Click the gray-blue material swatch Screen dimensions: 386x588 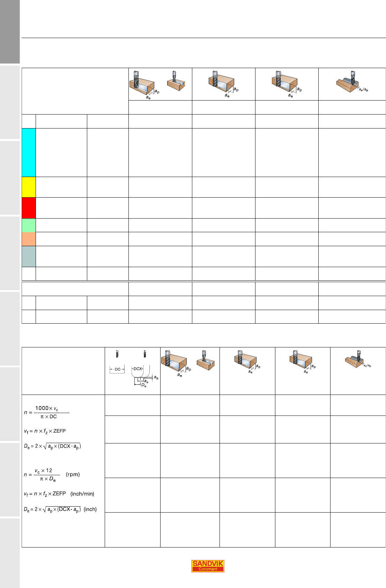pyautogui.click(x=29, y=256)
